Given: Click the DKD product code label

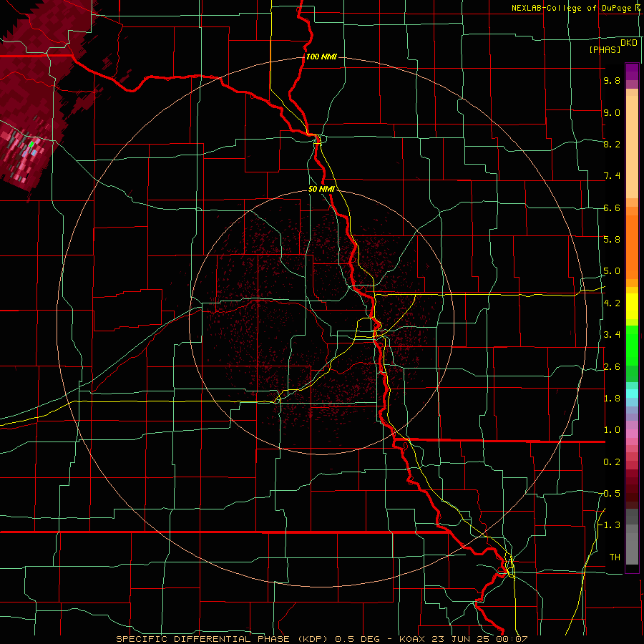Looking at the screenshot, I should pyautogui.click(x=628, y=43).
